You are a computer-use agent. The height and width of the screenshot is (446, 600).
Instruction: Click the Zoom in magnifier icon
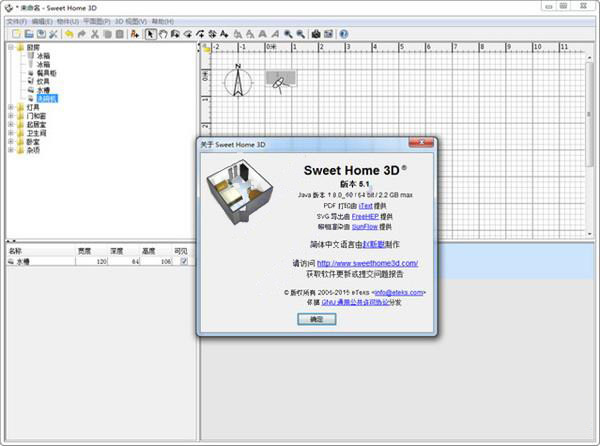tap(288, 34)
